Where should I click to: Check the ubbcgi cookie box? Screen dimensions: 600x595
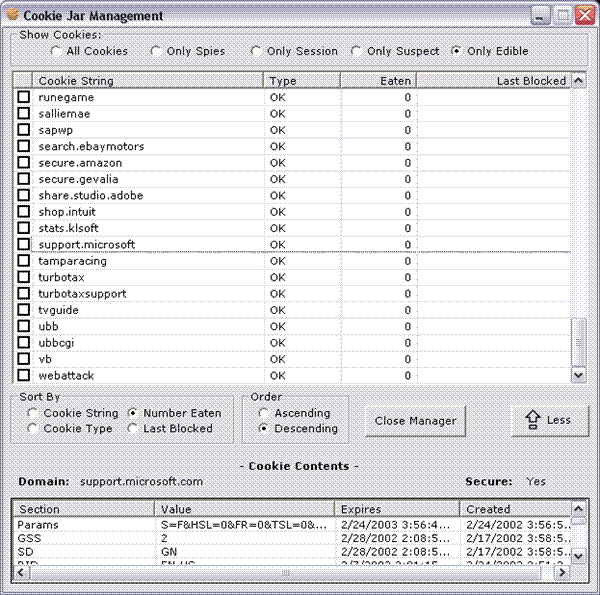(24, 342)
